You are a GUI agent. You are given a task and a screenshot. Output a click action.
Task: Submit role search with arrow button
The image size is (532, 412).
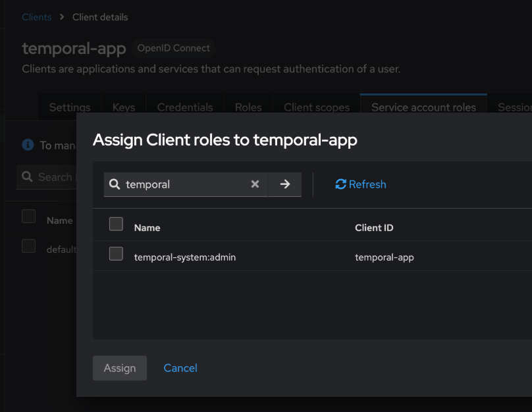click(285, 184)
